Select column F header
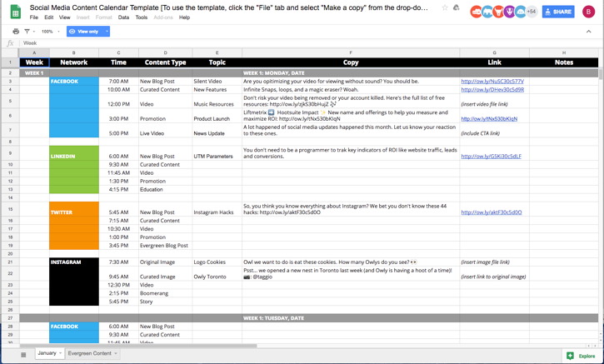Image resolution: width=604 pixels, height=364 pixels. (351, 52)
